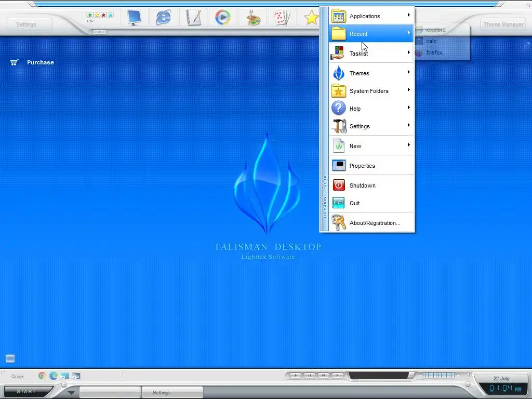Open Edge from the Quick launch bar

[x=54, y=376]
